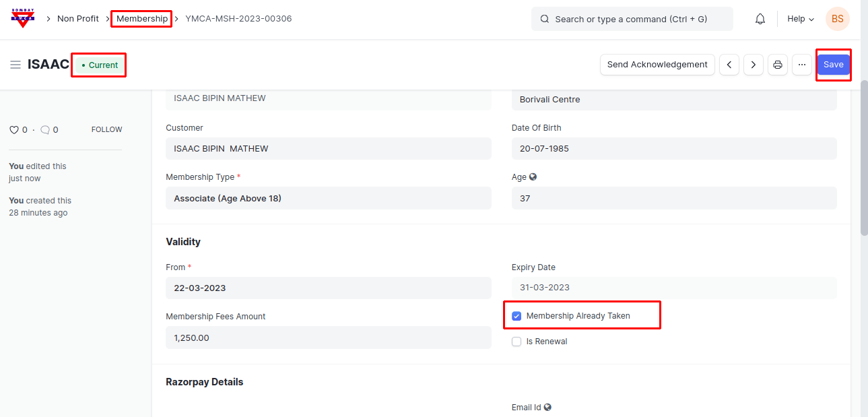Open the BS user avatar menu
Viewport: 868px width, 417px height.
coord(837,19)
